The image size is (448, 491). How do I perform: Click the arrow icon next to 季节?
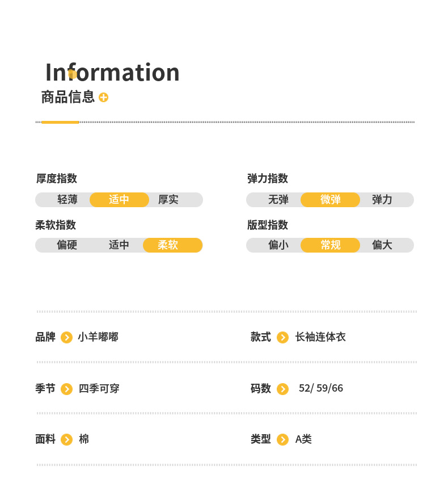click(66, 389)
